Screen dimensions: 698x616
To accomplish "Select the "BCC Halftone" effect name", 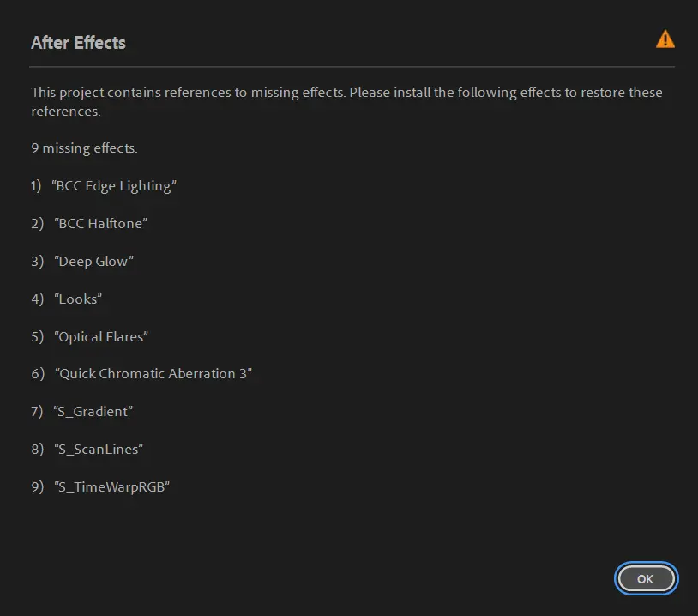I will click(x=101, y=224).
